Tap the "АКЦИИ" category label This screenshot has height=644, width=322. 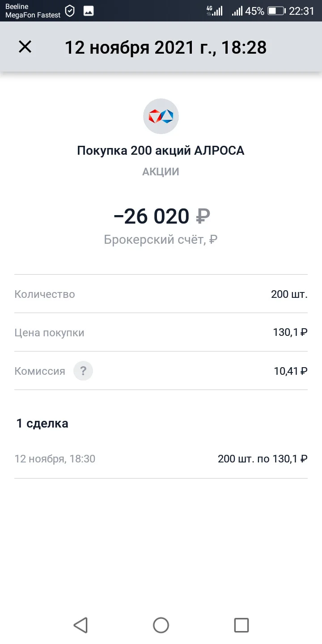point(161,172)
